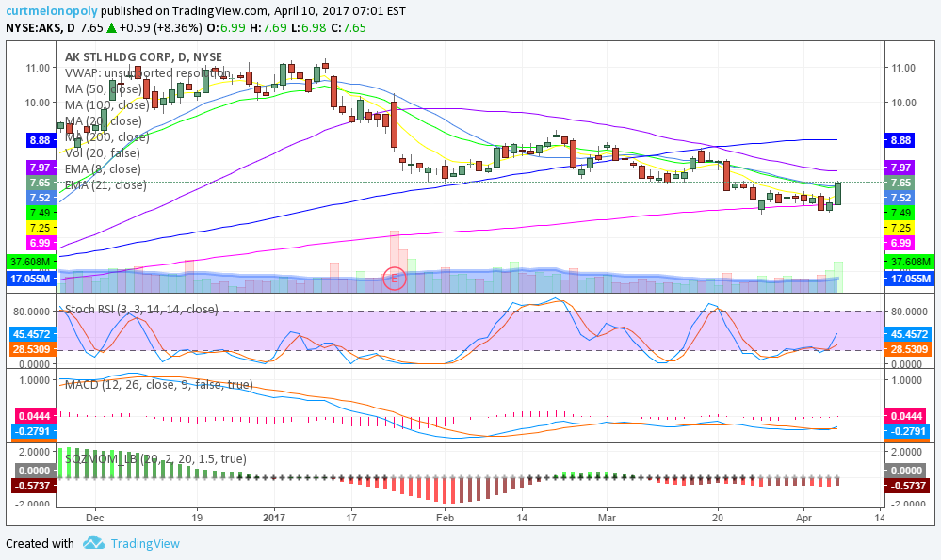Click the 2017 label on time axis
This screenshot has width=941, height=560.
[274, 518]
